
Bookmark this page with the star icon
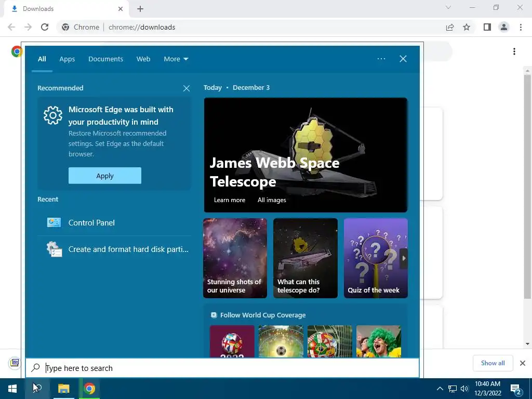467,27
